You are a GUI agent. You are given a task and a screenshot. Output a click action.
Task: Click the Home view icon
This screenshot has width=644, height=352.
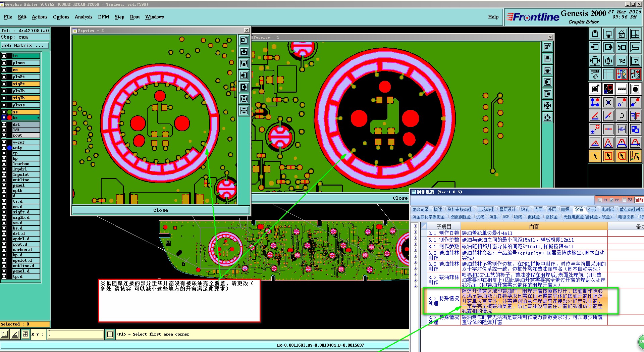point(622,34)
